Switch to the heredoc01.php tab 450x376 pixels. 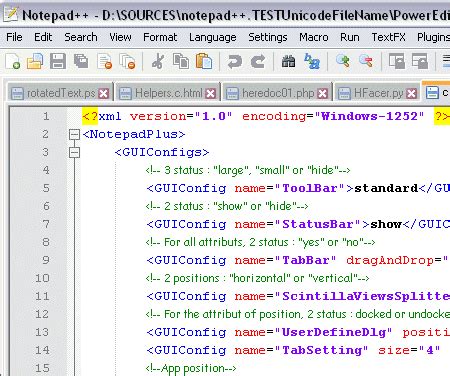coord(278,93)
